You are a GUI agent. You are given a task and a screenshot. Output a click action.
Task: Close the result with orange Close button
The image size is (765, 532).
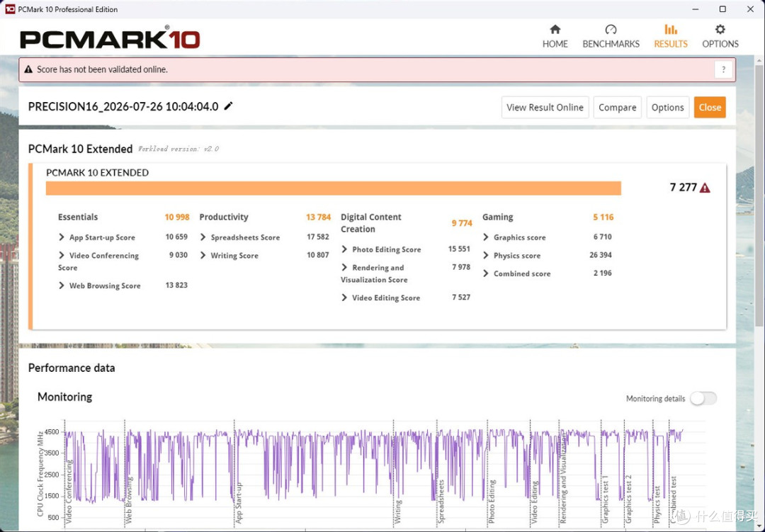click(x=710, y=108)
